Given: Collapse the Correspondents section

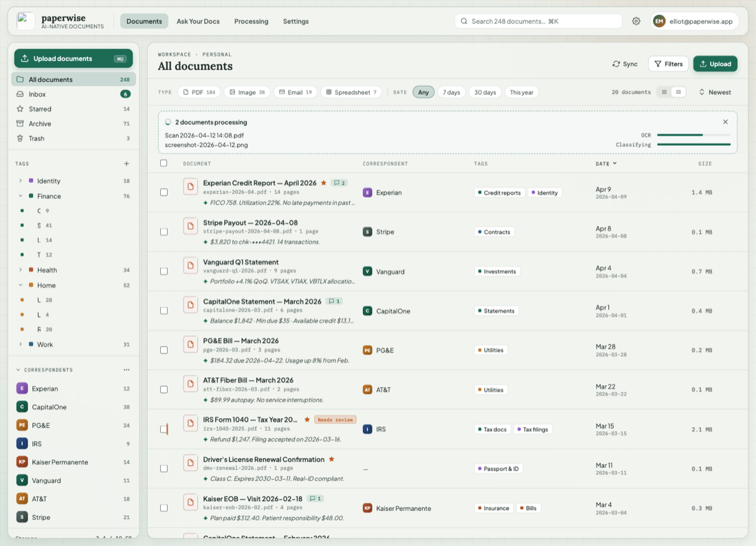Looking at the screenshot, I should click(x=19, y=370).
